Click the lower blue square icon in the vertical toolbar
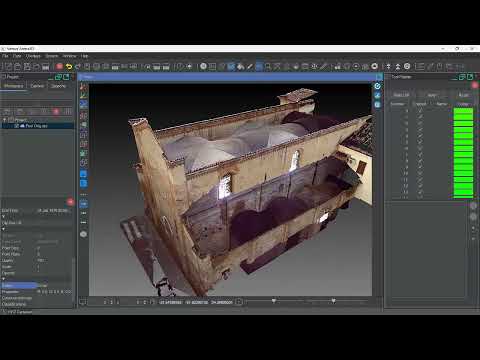Image resolution: width=480 pixels, height=360 pixels. (x=84, y=183)
